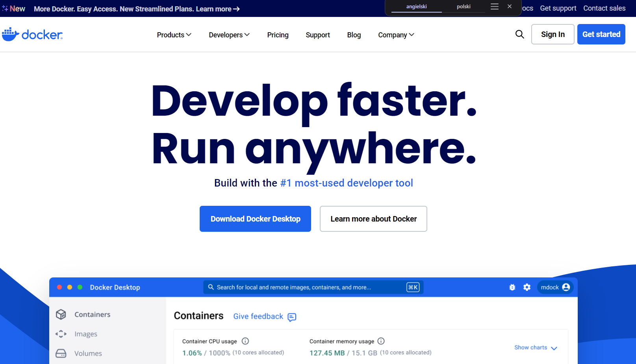Viewport: 636px width, 364px height.
Task: Expand the Developers dropdown menu
Action: (229, 35)
